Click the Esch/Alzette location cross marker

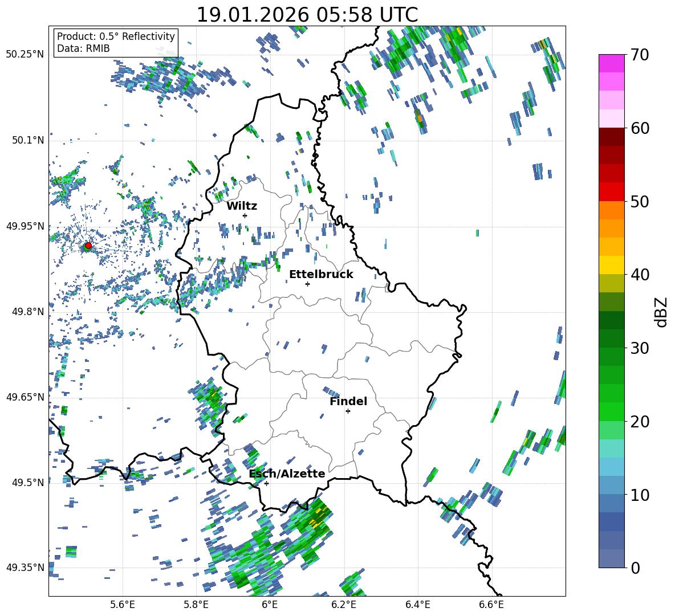pyautogui.click(x=266, y=483)
